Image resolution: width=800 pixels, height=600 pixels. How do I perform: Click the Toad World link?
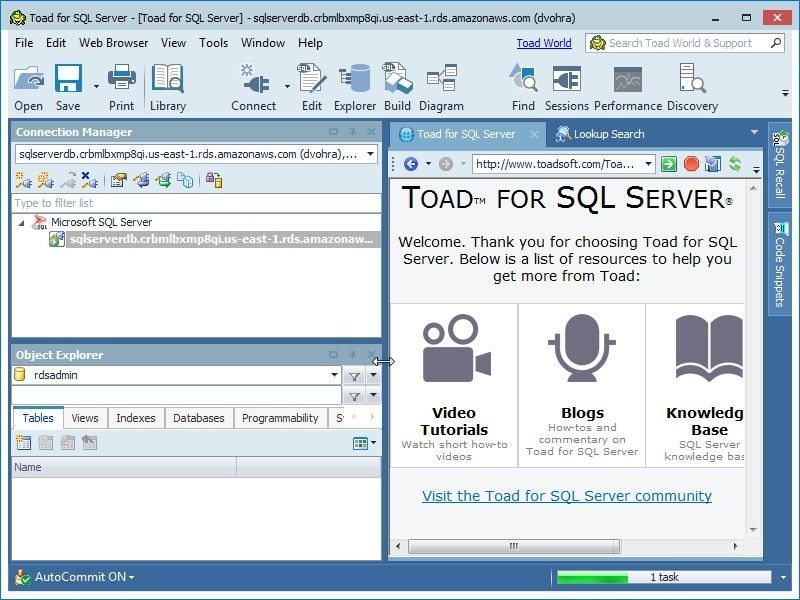[544, 43]
